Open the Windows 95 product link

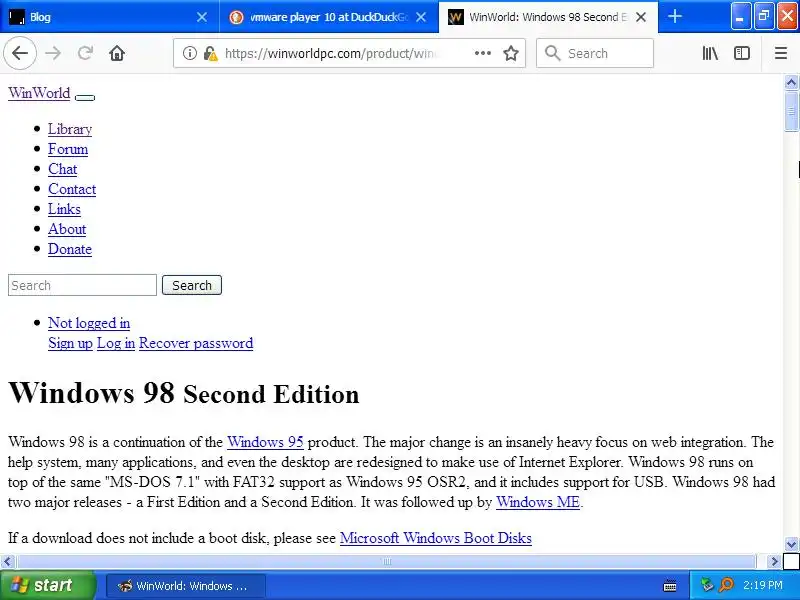pyautogui.click(x=265, y=442)
